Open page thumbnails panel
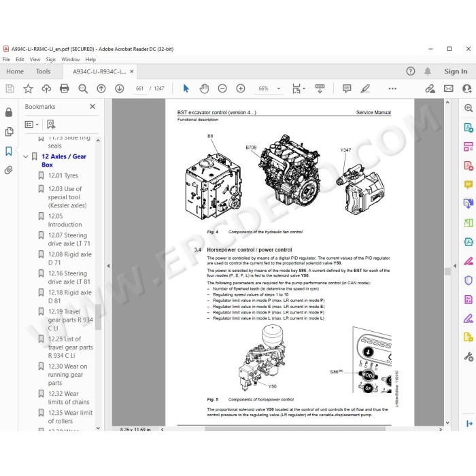The width and height of the screenshot is (476, 476). [9, 131]
